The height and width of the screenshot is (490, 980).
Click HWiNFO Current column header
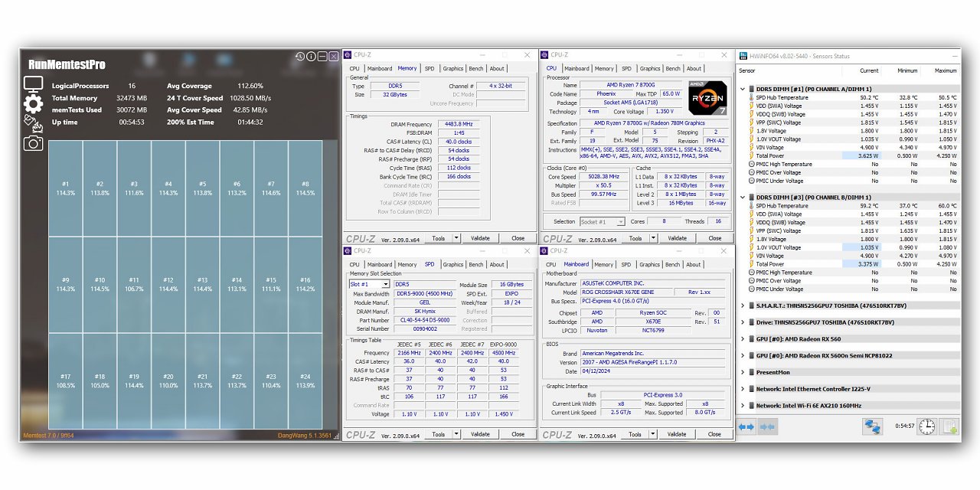click(x=869, y=70)
